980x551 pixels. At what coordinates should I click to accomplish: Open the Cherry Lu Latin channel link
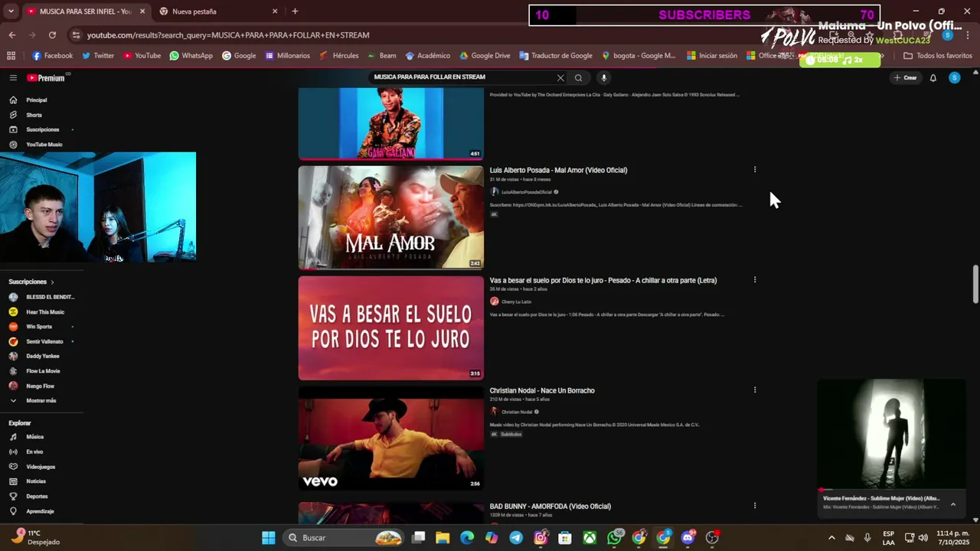[516, 302]
